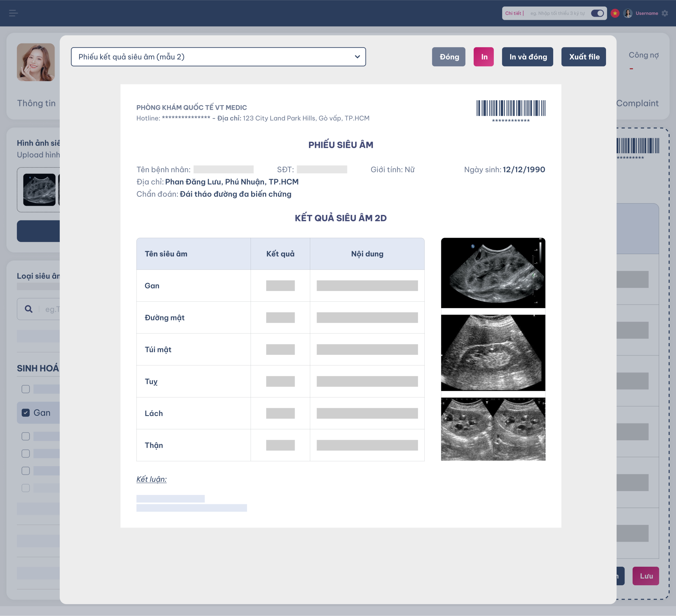Click the Đóng button
The image size is (676, 616).
(x=449, y=57)
